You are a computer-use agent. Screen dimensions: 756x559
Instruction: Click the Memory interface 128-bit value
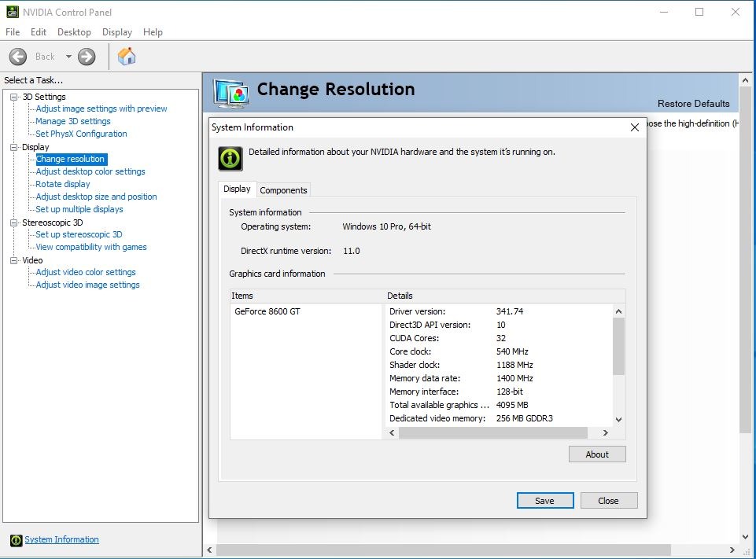(510, 392)
